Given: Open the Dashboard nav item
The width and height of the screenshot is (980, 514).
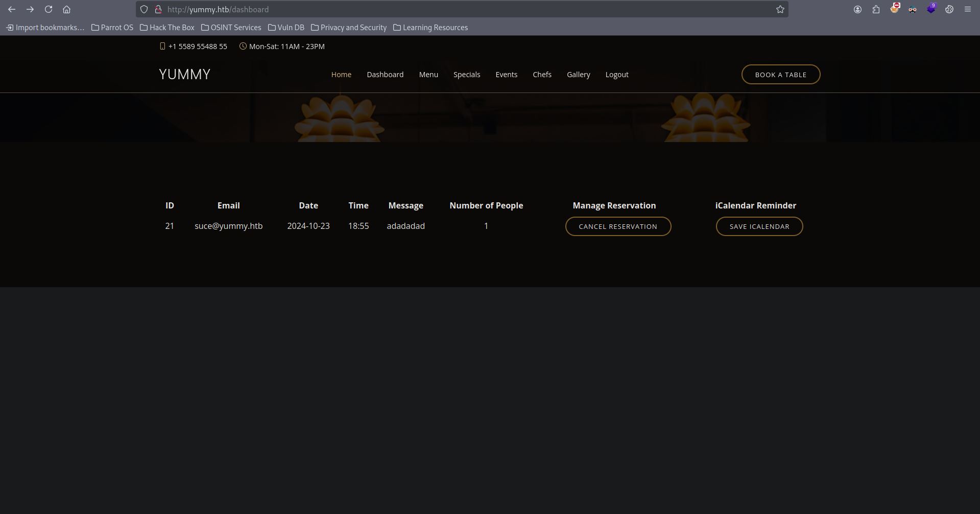Looking at the screenshot, I should coord(385,75).
